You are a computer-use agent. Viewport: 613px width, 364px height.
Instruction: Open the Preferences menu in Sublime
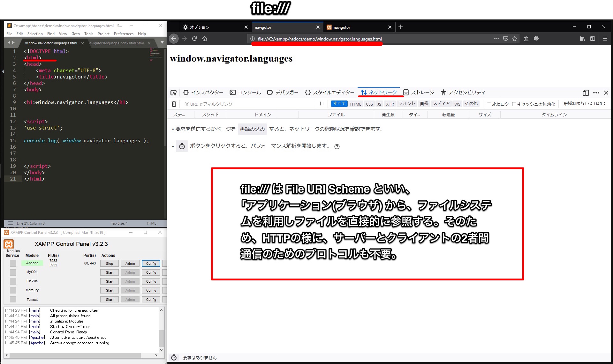pyautogui.click(x=124, y=34)
